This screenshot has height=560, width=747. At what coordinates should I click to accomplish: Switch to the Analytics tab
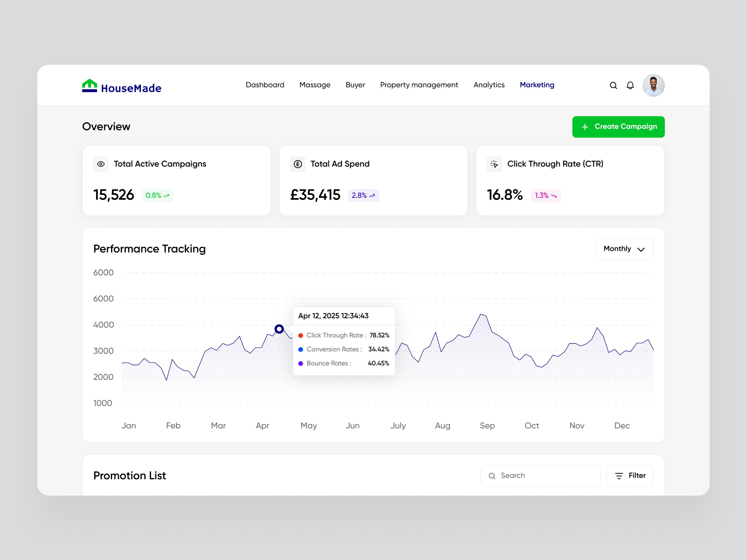click(x=489, y=85)
